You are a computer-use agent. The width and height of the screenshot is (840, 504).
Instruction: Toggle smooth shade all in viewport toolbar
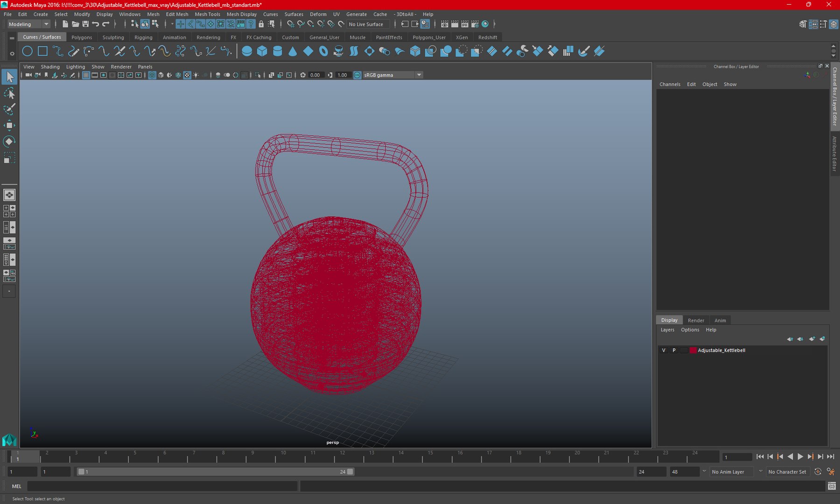coord(161,75)
